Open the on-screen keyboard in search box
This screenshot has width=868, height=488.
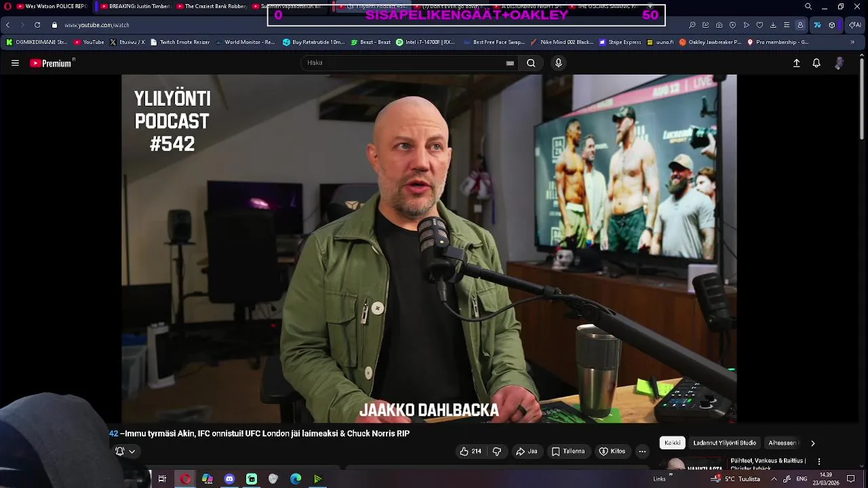[510, 63]
